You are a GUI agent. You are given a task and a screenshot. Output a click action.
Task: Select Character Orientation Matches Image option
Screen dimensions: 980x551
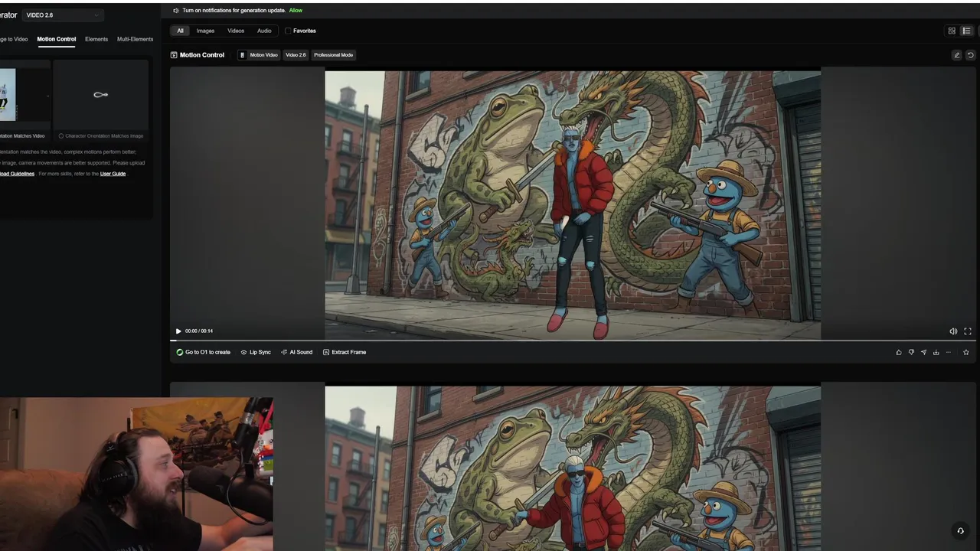(101, 136)
